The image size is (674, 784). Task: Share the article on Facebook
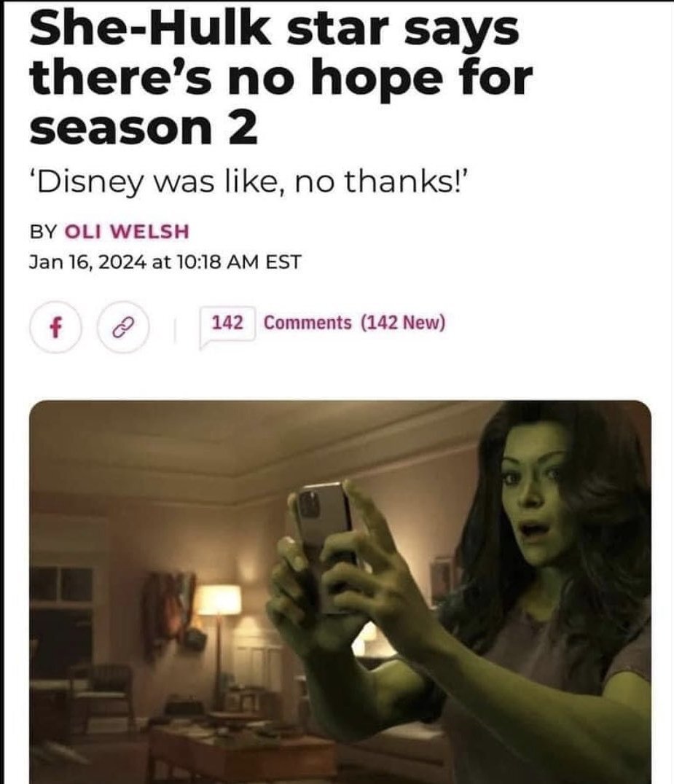pyautogui.click(x=55, y=327)
